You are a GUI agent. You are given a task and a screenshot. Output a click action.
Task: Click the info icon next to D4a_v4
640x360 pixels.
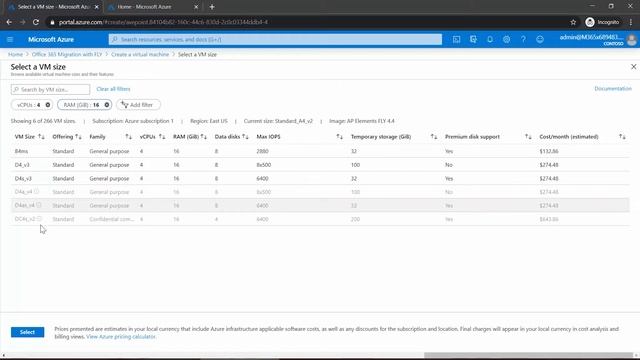pos(37,191)
